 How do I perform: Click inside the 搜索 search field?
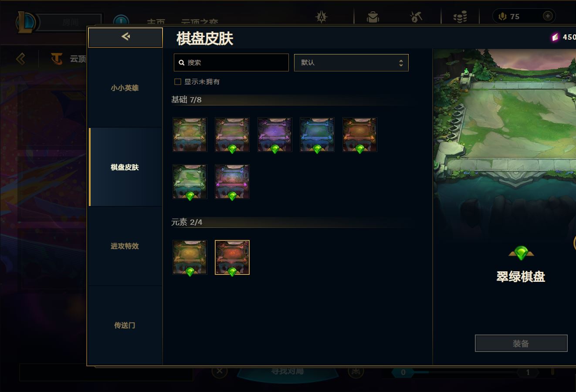231,63
